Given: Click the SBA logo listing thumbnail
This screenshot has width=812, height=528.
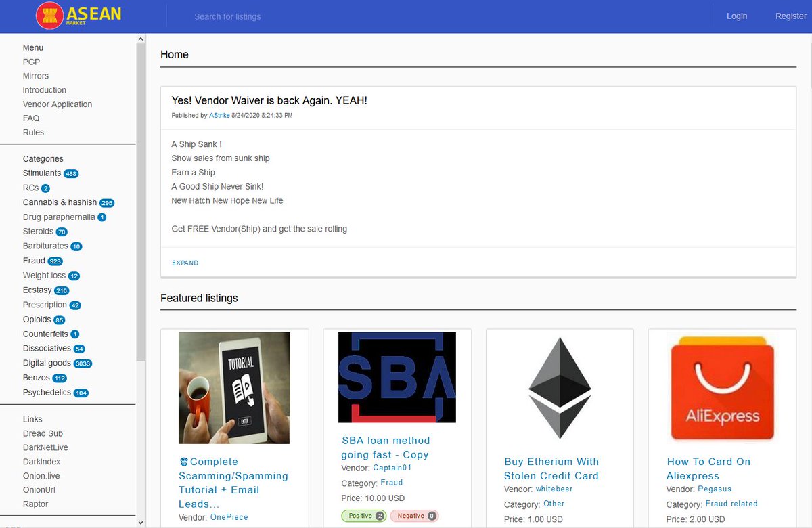Looking at the screenshot, I should tap(397, 377).
